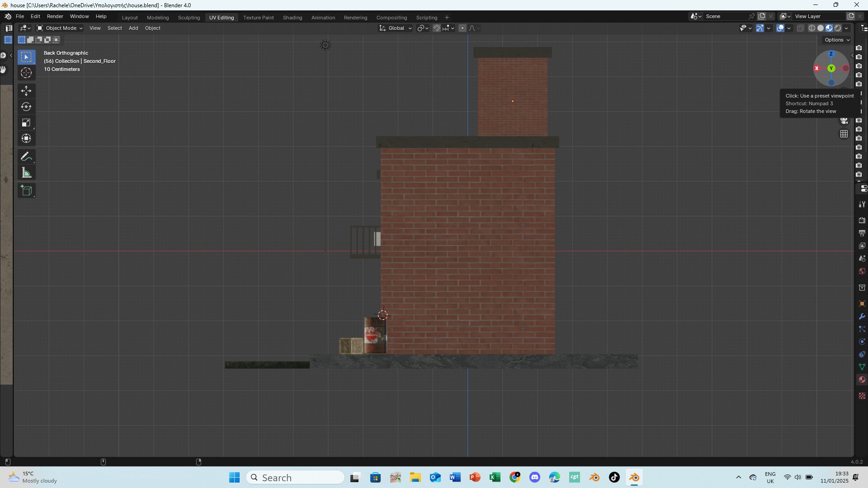
Task: Open the Render properties tab
Action: tap(862, 220)
